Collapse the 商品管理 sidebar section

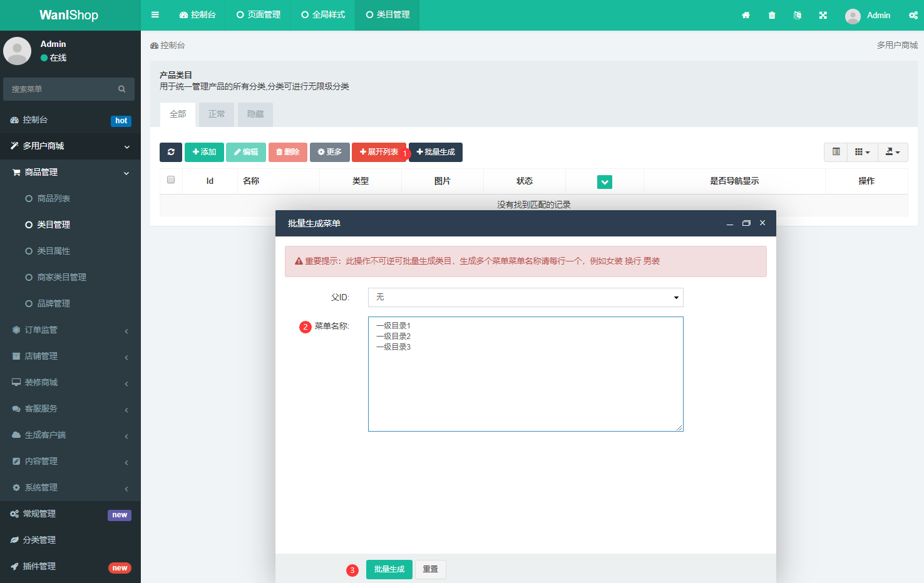click(x=70, y=173)
